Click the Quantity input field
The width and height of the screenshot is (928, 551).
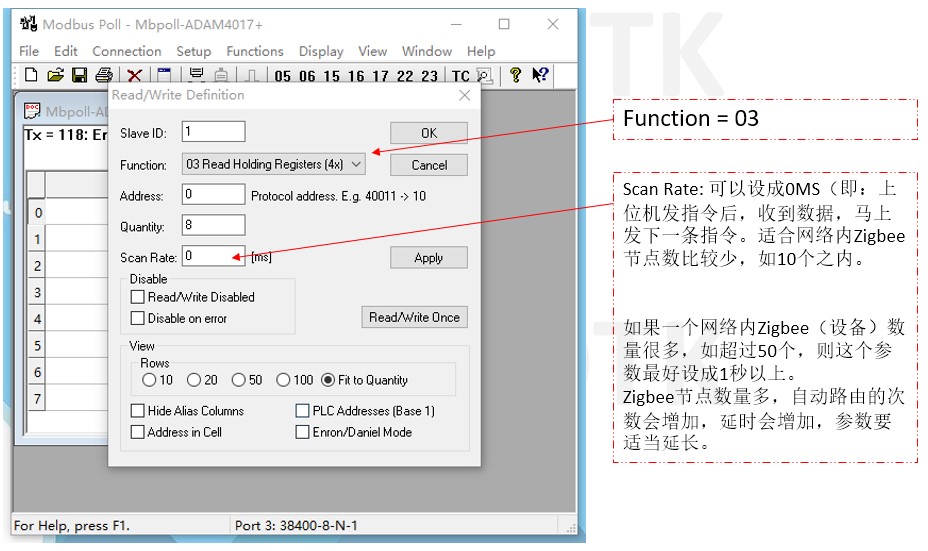pos(213,225)
